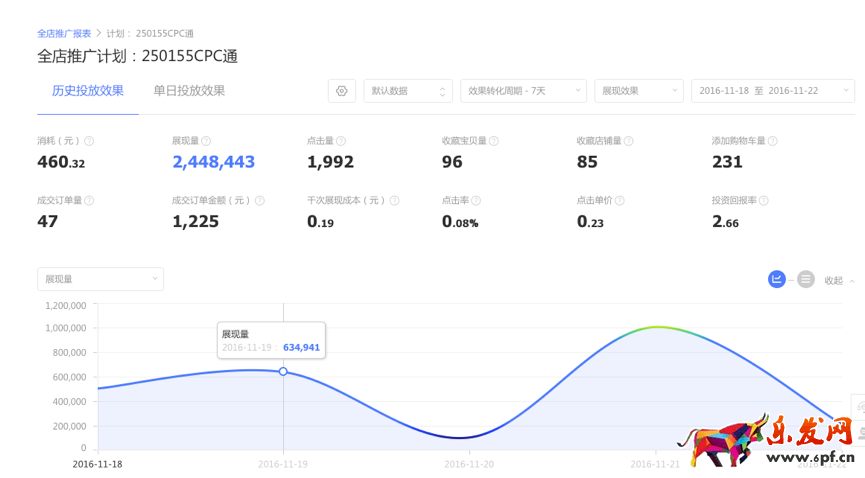This screenshot has height=478, width=865.
Task: Switch chart to line graph view
Action: coord(777,280)
